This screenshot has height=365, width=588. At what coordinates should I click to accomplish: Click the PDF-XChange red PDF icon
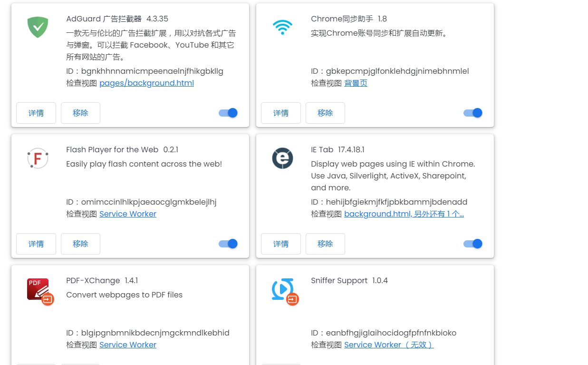(38, 289)
